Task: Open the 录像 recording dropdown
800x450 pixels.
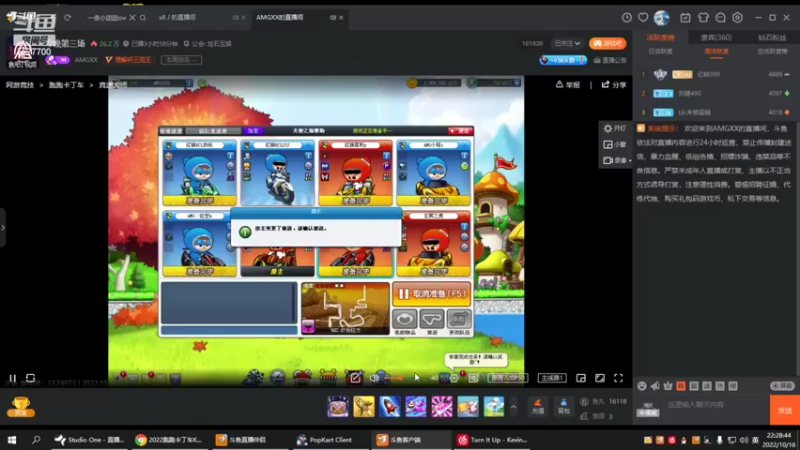Action: point(617,160)
